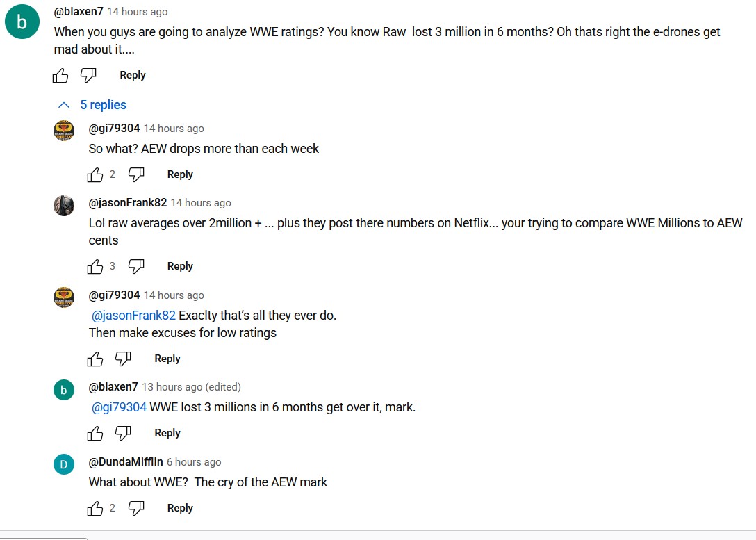The width and height of the screenshot is (756, 540).
Task: Like DundaMifflin's 'cry of the AEW mark' reply
Action: coord(95,508)
